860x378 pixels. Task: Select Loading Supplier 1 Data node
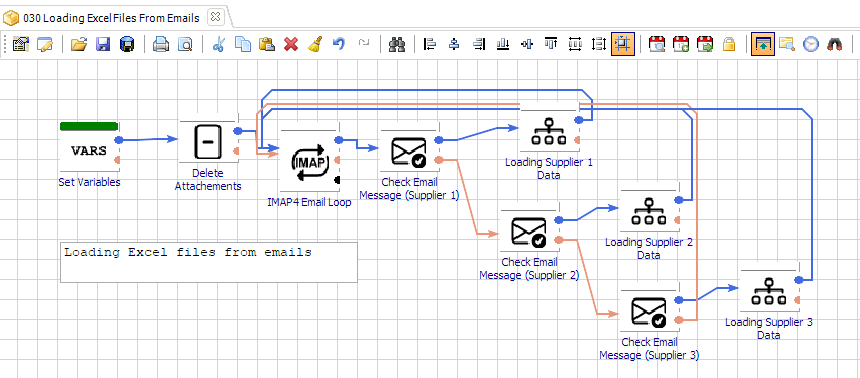tap(550, 131)
